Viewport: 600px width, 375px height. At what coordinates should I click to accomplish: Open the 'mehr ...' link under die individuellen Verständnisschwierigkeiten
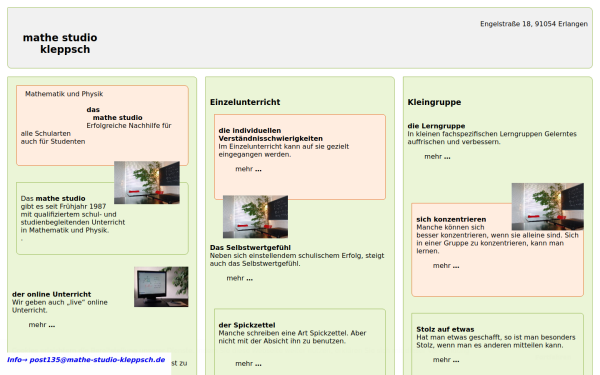click(248, 169)
